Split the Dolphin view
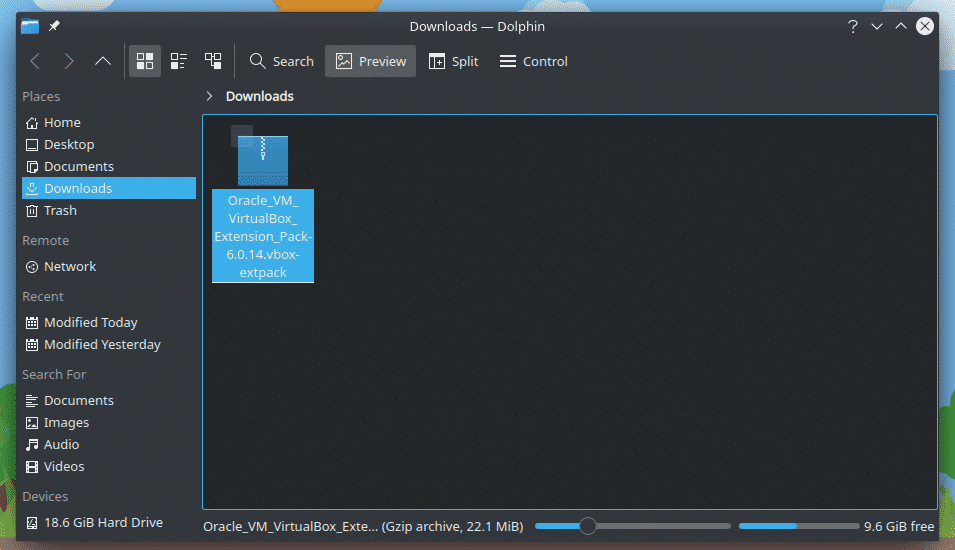 tap(454, 61)
